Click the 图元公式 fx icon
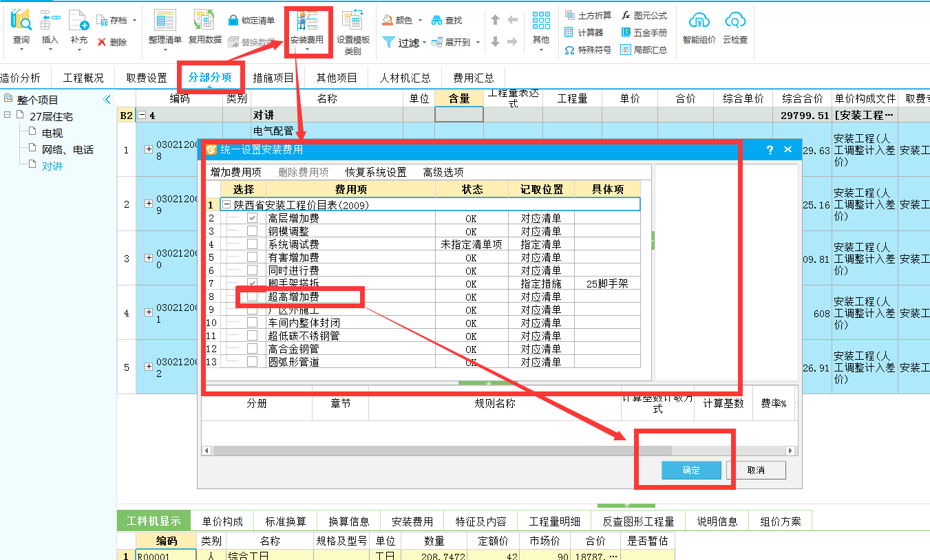 point(626,15)
